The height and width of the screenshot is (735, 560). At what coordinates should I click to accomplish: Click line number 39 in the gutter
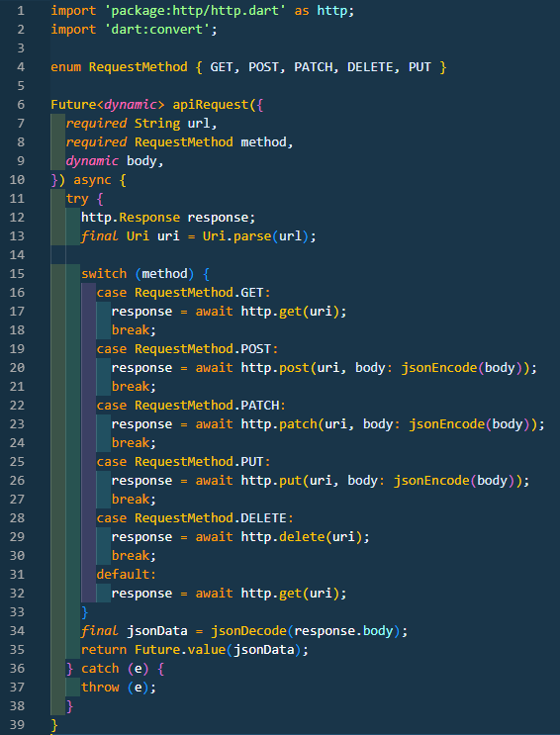(x=17, y=725)
